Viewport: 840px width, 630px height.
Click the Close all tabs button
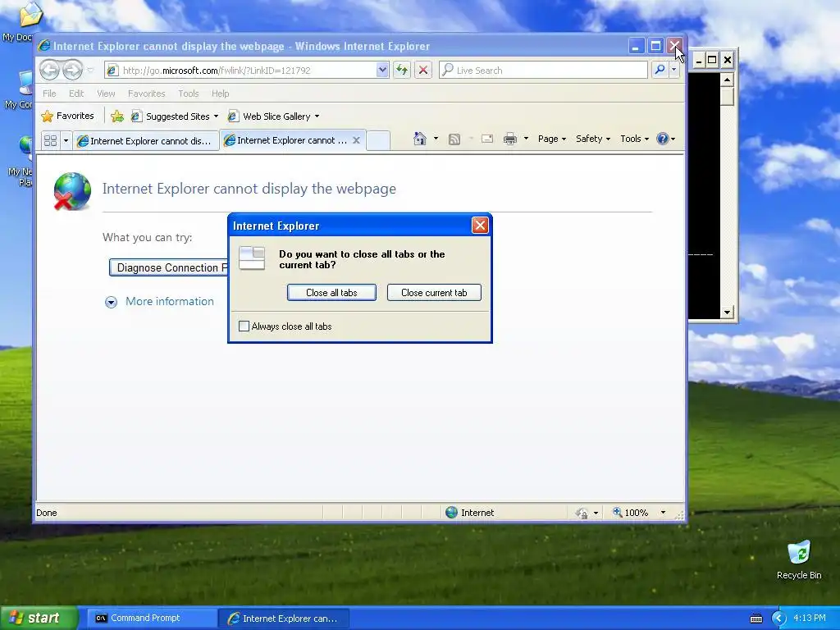tap(331, 293)
